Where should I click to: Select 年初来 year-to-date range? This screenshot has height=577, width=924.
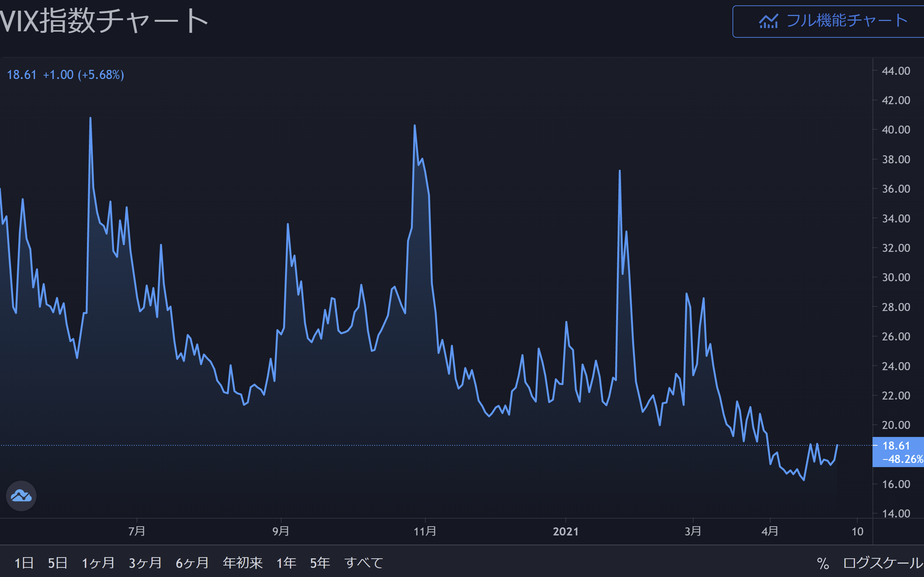point(243,563)
